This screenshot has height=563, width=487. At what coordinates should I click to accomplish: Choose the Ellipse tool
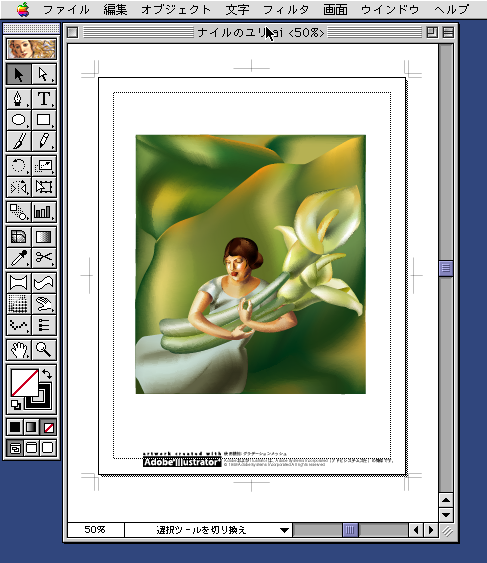coord(18,120)
